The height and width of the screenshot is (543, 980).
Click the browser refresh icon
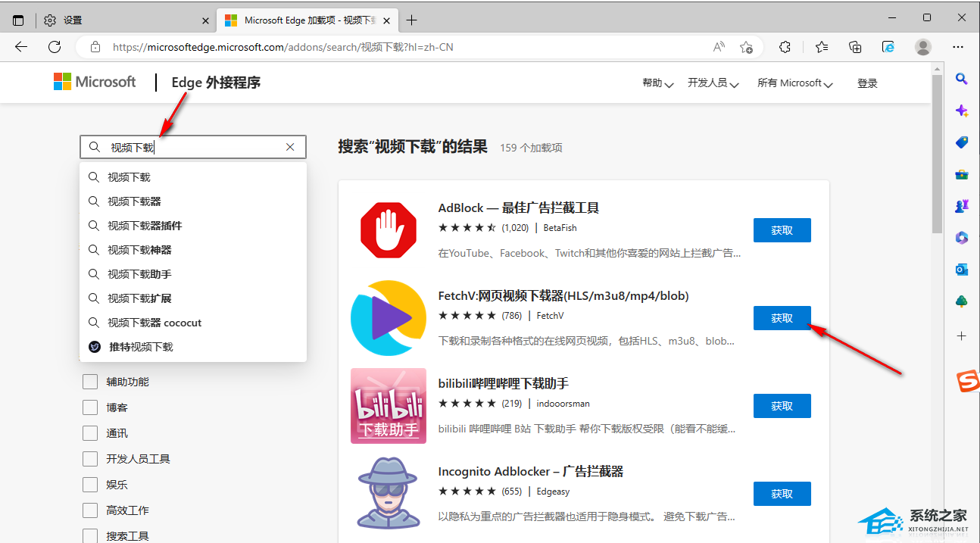click(55, 47)
